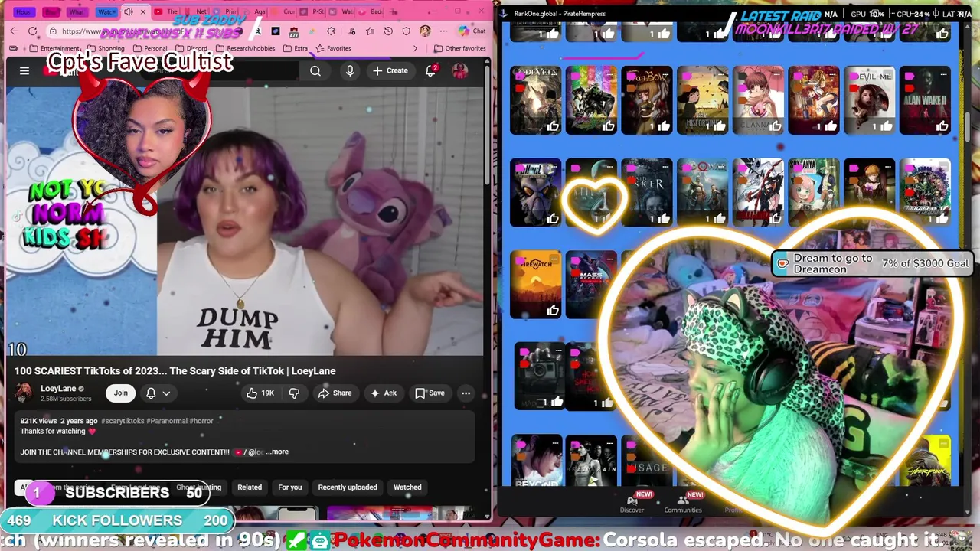Open the Personal favorites folder
980x551 pixels.
(150, 48)
